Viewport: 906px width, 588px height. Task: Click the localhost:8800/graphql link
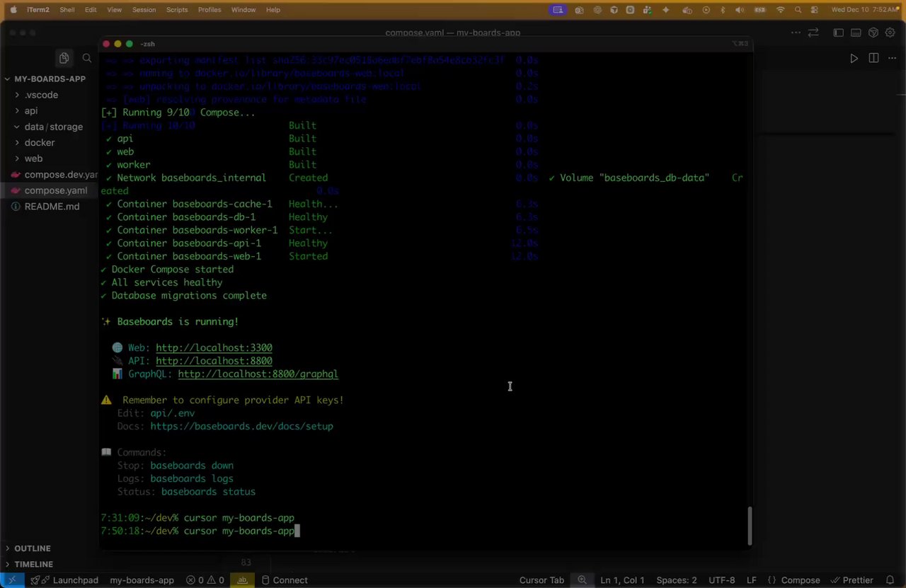pyautogui.click(x=258, y=374)
